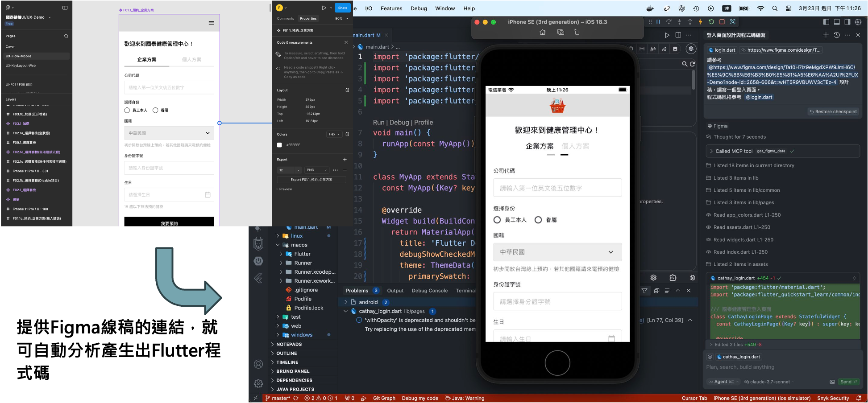Open claude-3.7-sonnet model dropdown
Image resolution: width=868 pixels, height=403 pixels.
coord(769,382)
